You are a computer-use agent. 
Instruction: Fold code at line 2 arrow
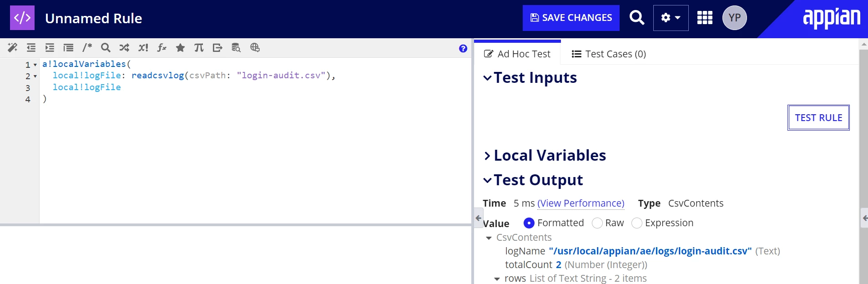(35, 76)
